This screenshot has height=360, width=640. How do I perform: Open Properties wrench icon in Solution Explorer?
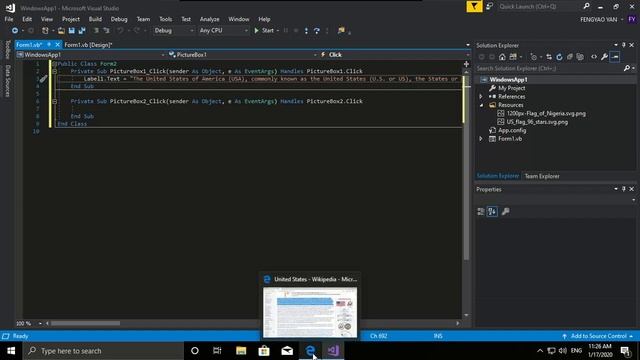click(x=604, y=57)
